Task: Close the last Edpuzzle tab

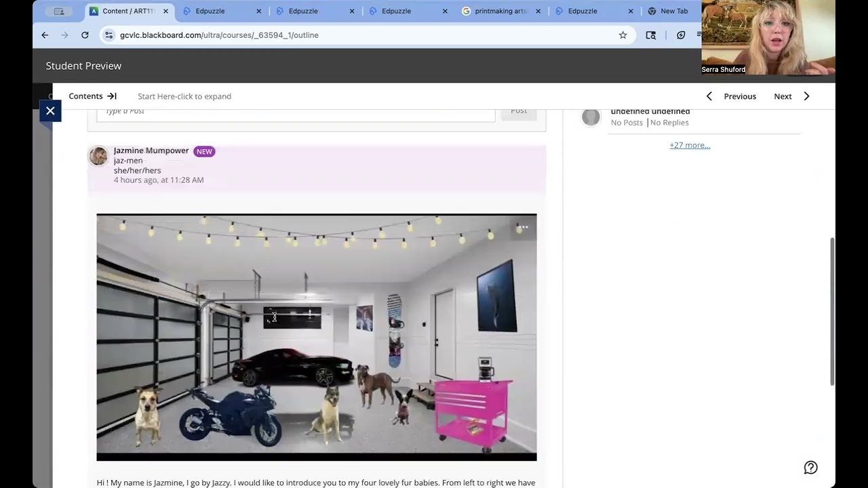Action: pos(631,11)
